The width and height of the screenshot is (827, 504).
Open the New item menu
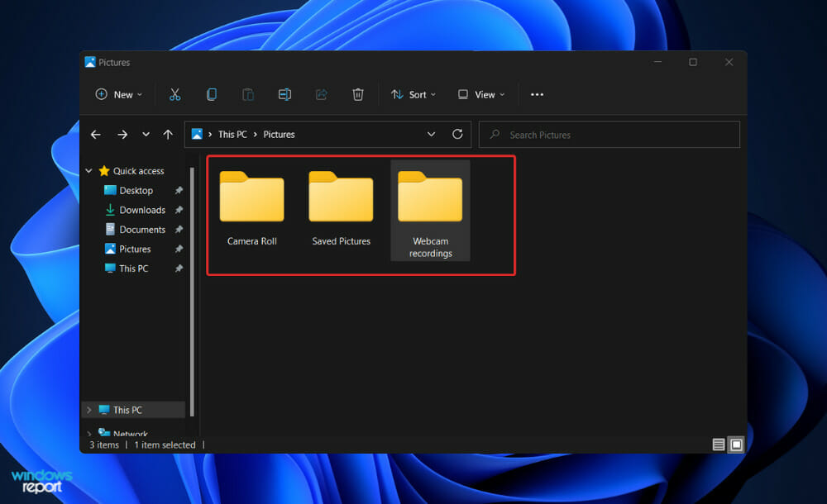pos(118,94)
